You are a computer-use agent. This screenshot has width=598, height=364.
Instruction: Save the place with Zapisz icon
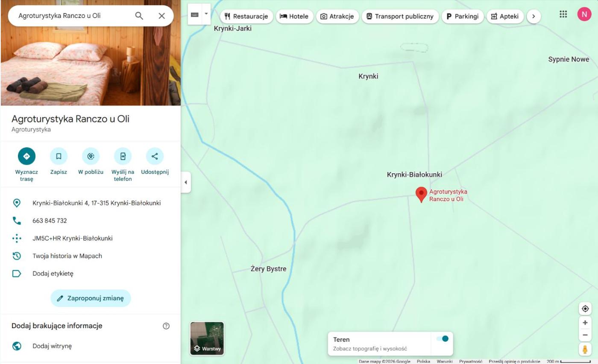coord(59,156)
